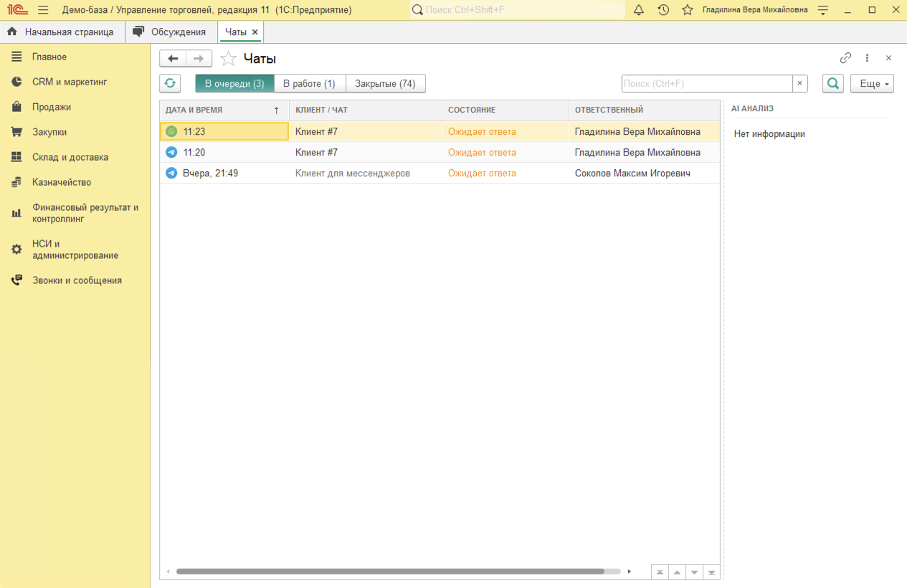Switch to "В очереди (3)" filter
The height and width of the screenshot is (588, 907).
point(234,83)
